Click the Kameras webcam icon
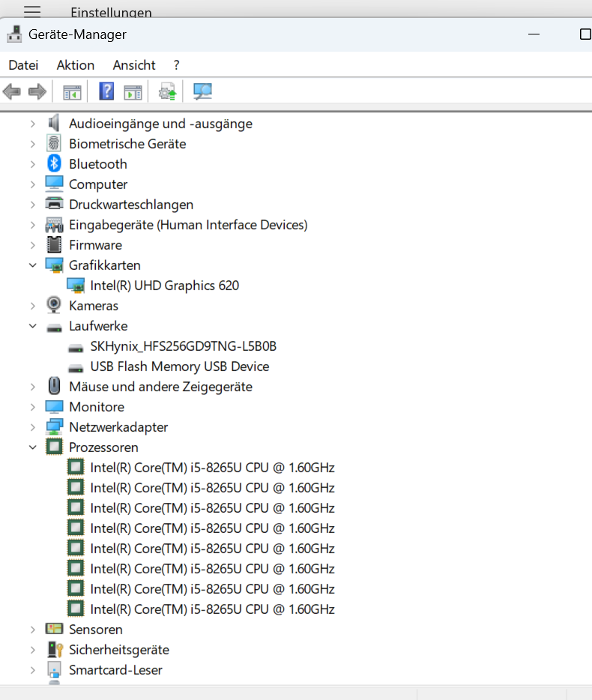Viewport: 592px width, 700px height. (x=54, y=305)
